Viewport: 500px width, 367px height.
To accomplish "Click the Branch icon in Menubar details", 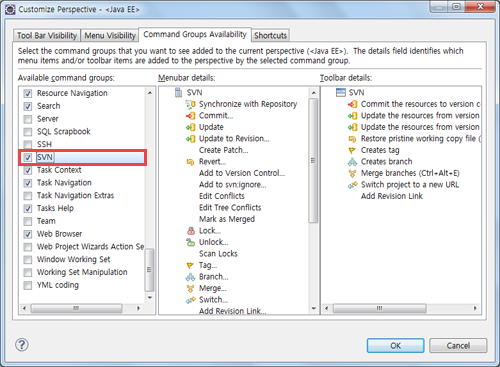I will (190, 277).
